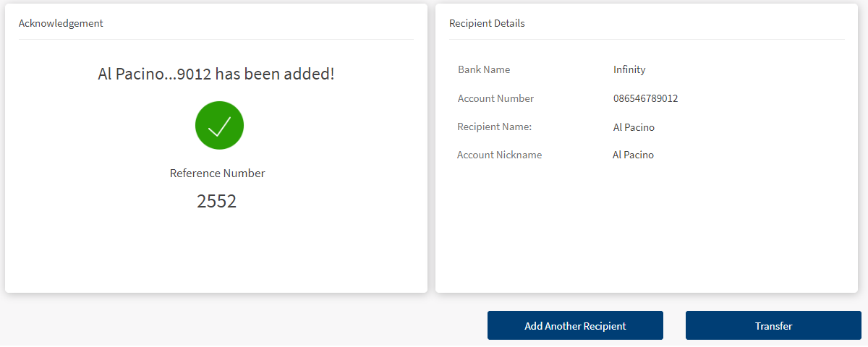Click the Account Number label
868x347 pixels.
click(495, 98)
